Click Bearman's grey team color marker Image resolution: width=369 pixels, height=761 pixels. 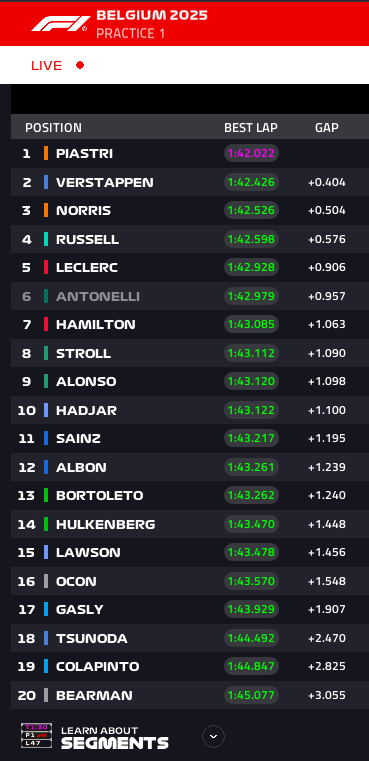tap(46, 695)
